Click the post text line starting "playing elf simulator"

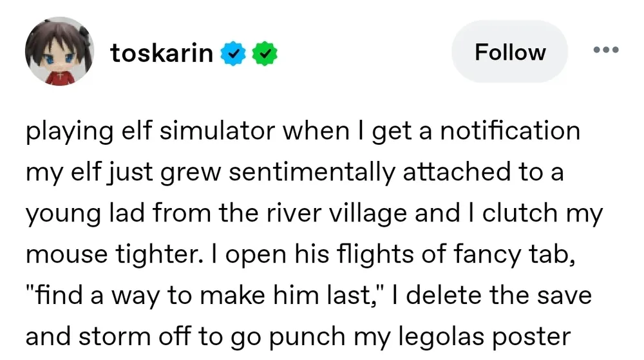tap(303, 132)
